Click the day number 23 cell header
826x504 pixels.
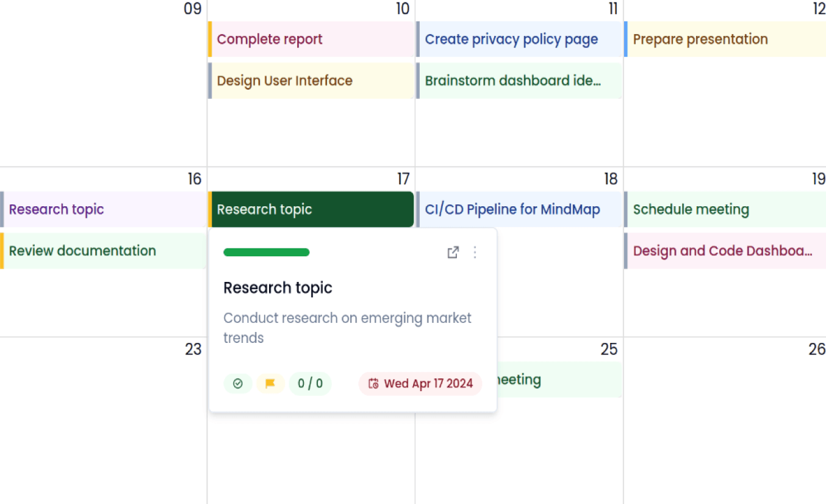pos(193,350)
